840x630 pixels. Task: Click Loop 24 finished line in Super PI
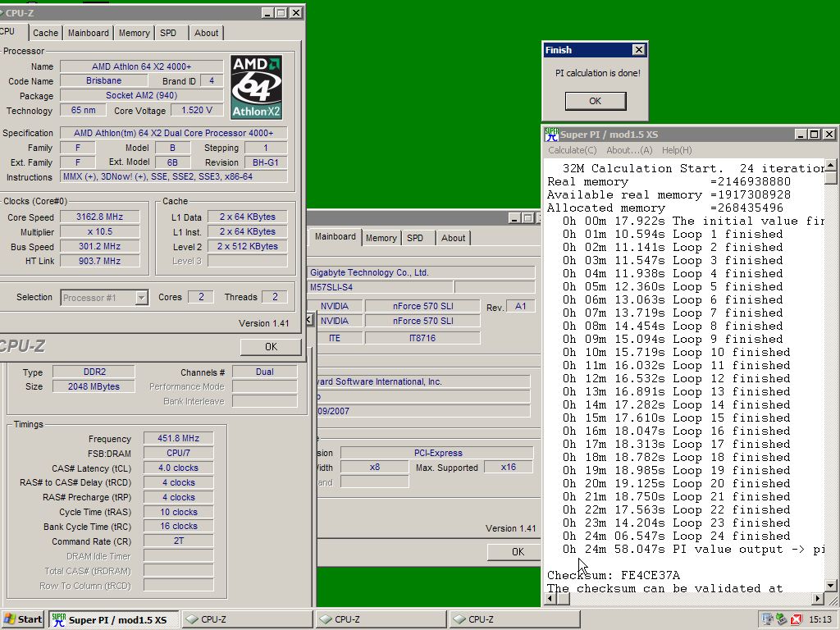tap(676, 536)
